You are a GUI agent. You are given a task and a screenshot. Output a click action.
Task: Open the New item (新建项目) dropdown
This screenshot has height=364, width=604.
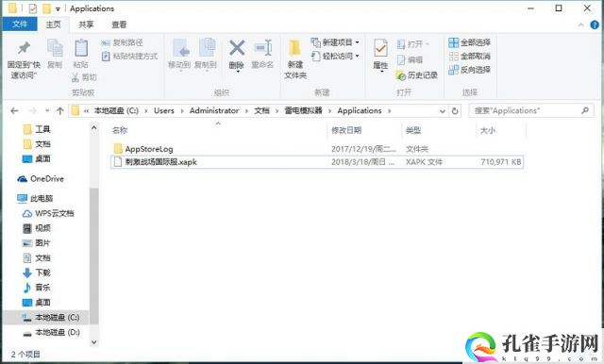335,42
